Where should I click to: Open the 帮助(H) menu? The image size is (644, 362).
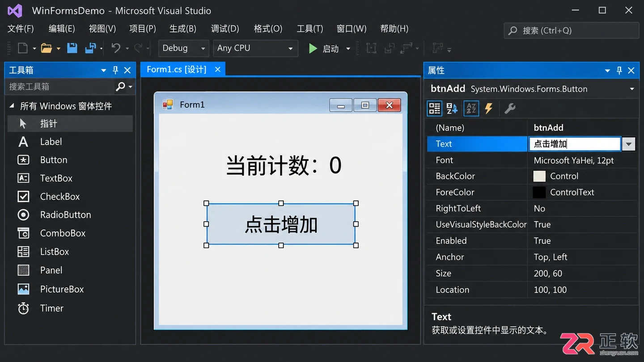394,29
